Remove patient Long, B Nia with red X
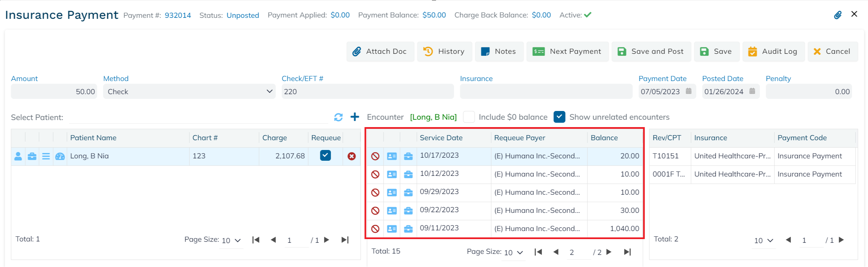868x267 pixels. [x=352, y=156]
